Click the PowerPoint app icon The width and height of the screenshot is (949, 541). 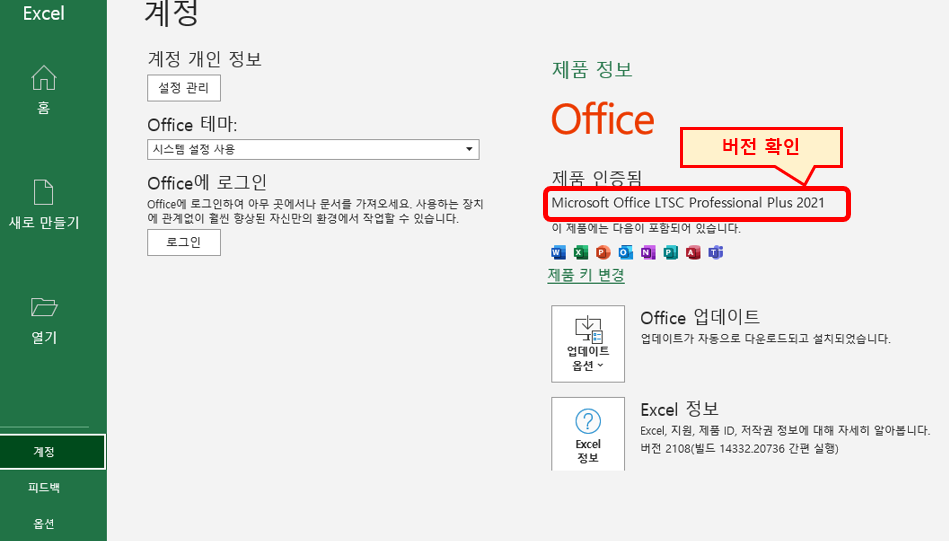(x=602, y=252)
